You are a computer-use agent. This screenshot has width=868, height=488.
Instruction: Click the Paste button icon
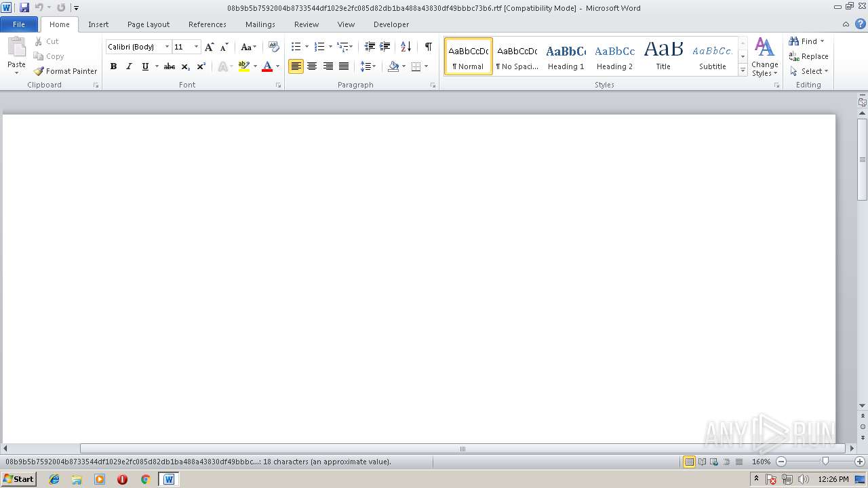pyautogui.click(x=16, y=48)
